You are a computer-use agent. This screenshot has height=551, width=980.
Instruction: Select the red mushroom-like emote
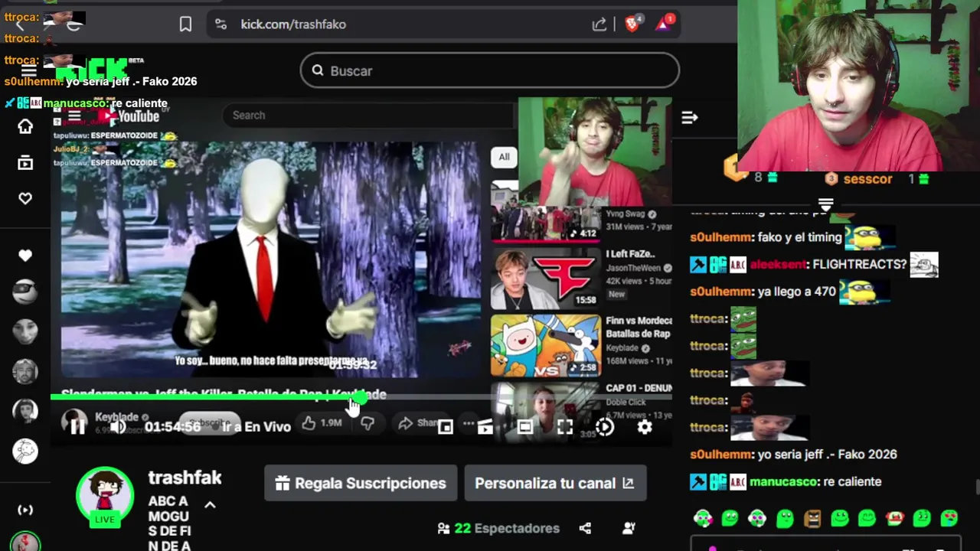pyautogui.click(x=894, y=519)
